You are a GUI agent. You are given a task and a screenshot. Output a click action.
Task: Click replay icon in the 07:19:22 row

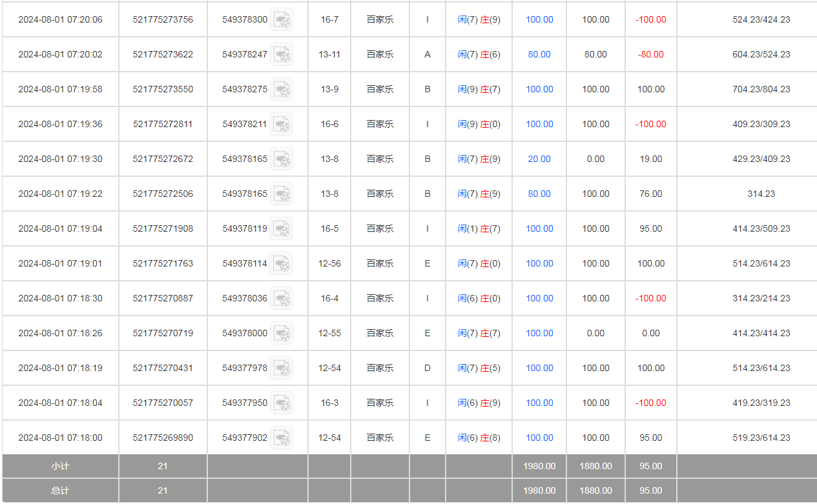pyautogui.click(x=282, y=194)
